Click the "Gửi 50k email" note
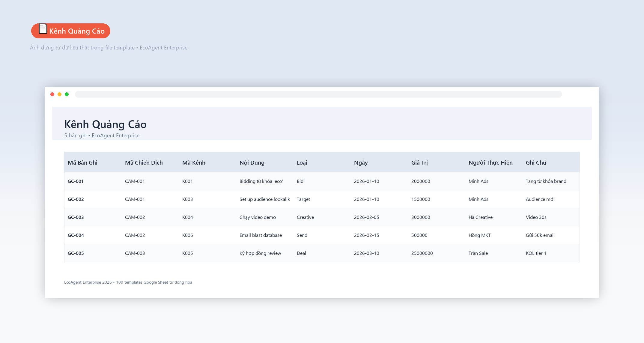 [540, 235]
